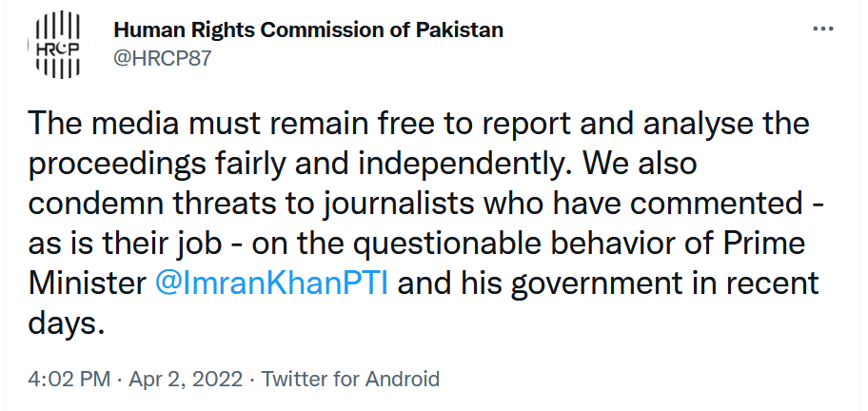This screenshot has width=868, height=411.
Task: Follow the @ImranKhanPTI mention link
Action: click(x=272, y=284)
